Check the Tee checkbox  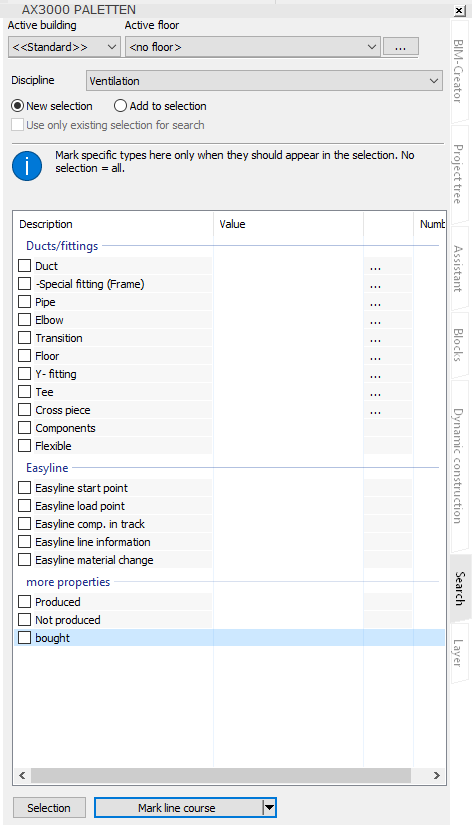tap(25, 392)
